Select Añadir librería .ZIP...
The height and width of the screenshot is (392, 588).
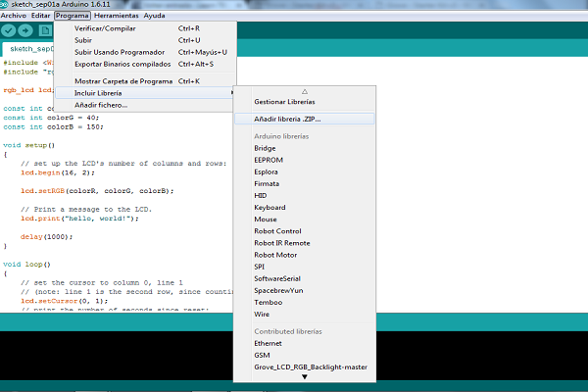pyautogui.click(x=305, y=119)
